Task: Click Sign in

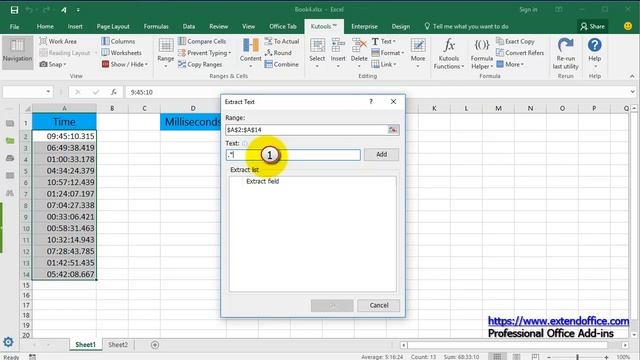Action: 528,9
